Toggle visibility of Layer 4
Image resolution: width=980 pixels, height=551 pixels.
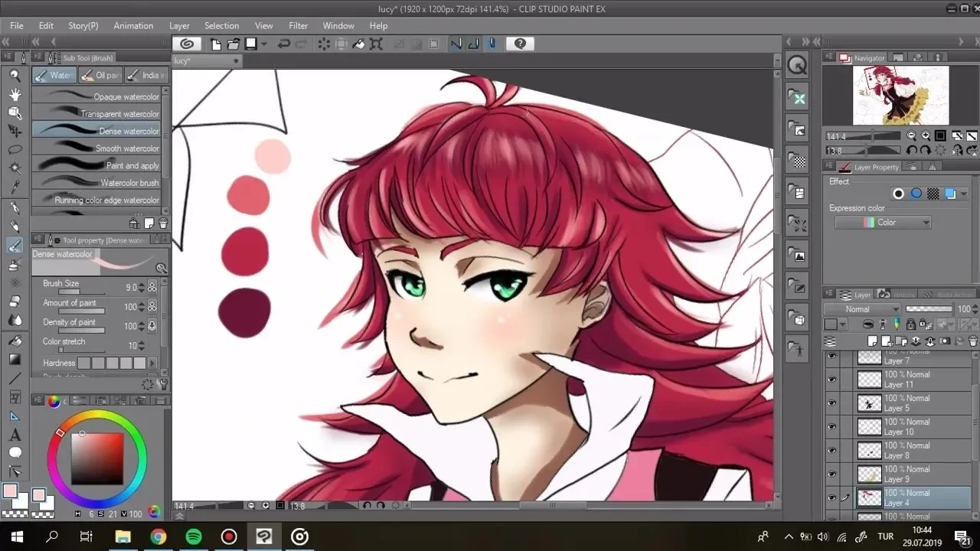[831, 498]
